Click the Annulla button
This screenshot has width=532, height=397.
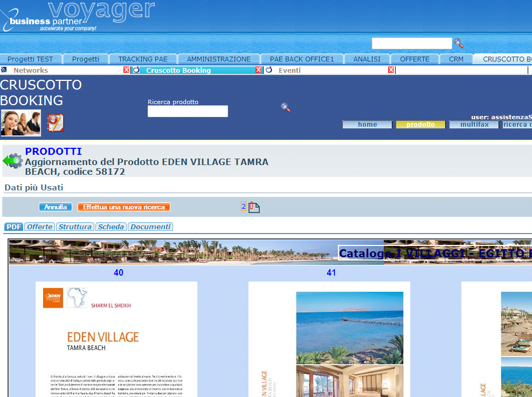56,207
